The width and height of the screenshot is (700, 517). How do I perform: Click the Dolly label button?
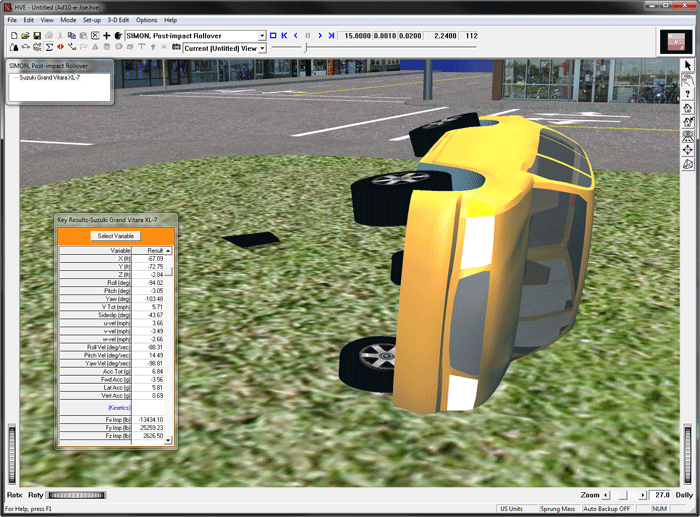tap(684, 495)
